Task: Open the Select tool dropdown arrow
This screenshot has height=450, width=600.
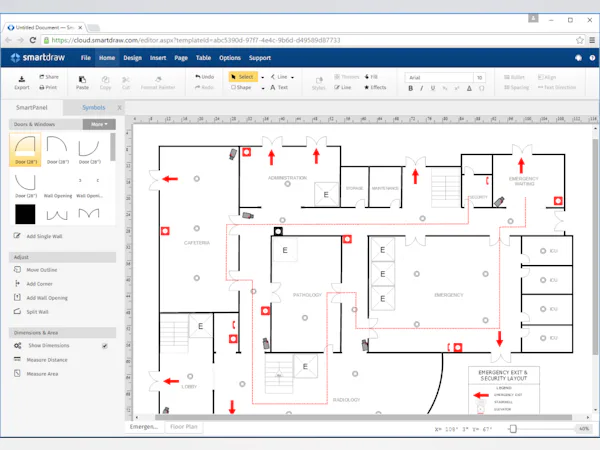Action: click(262, 77)
